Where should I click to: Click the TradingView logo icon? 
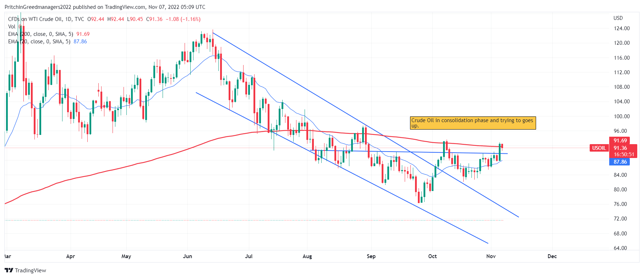(9, 270)
